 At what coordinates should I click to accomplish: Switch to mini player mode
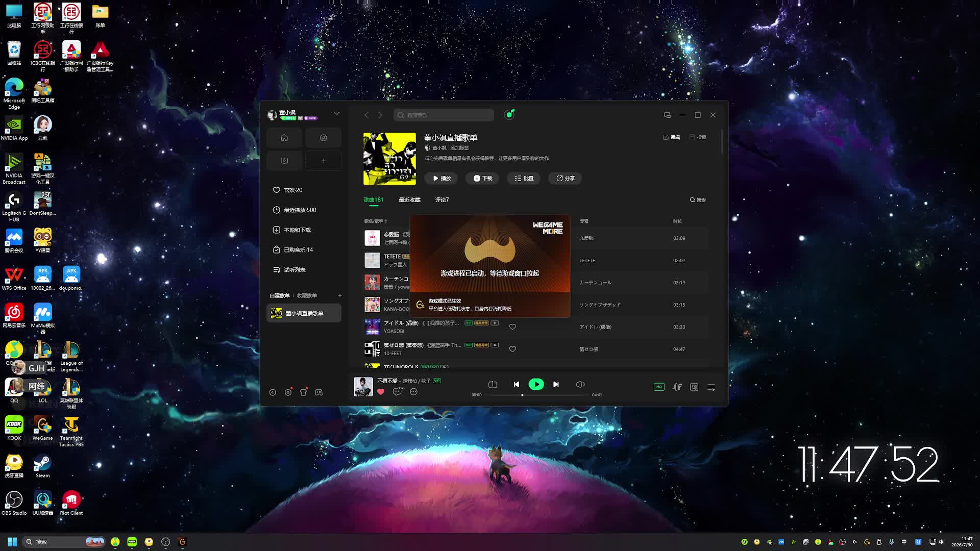[667, 115]
